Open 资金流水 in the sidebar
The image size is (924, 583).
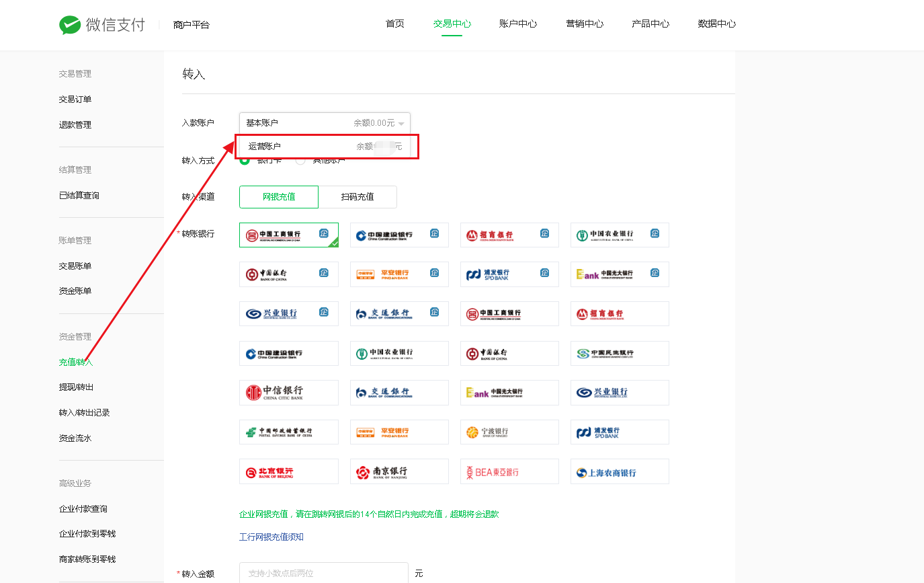(75, 438)
